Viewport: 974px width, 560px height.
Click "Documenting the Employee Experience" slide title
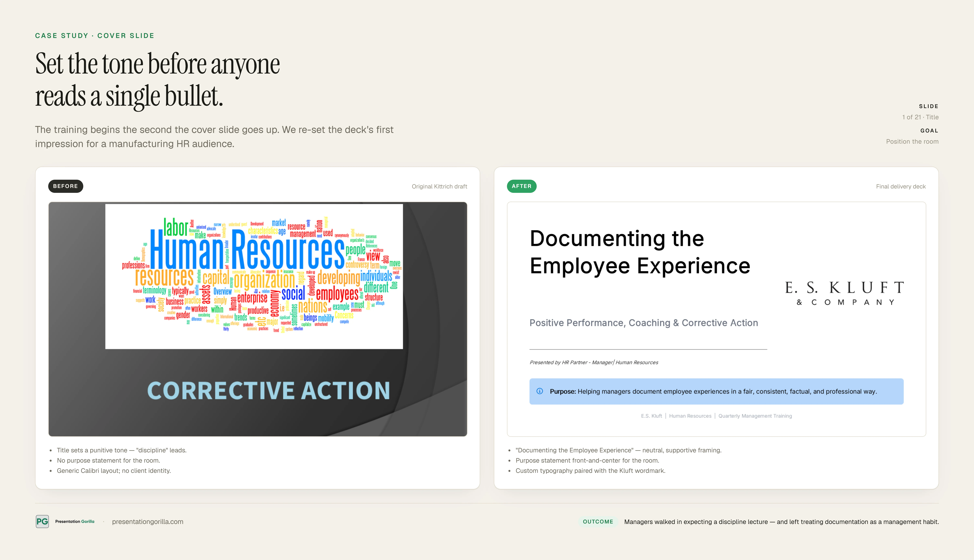pos(640,252)
